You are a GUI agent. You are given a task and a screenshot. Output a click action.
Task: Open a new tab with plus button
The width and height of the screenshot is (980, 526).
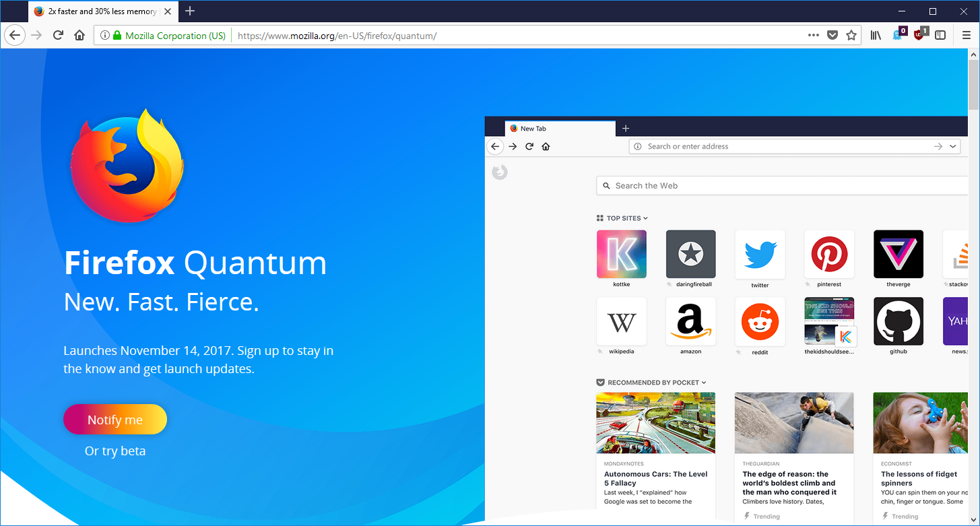pyautogui.click(x=190, y=11)
